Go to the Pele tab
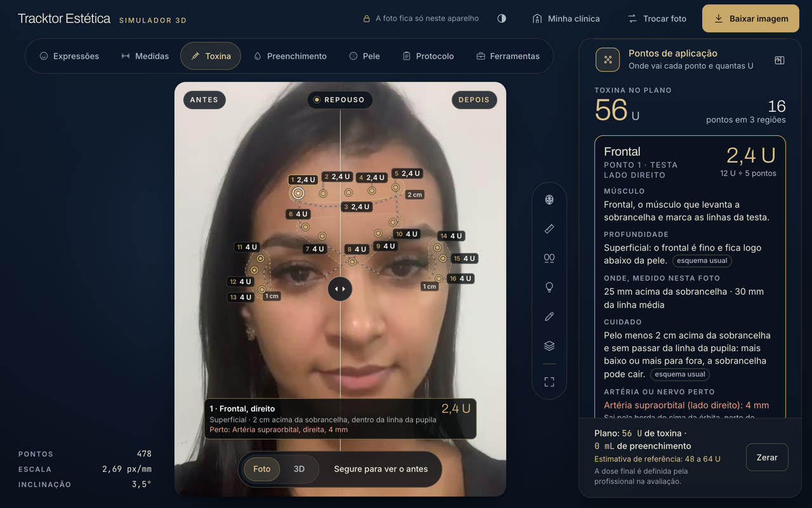 click(x=365, y=56)
